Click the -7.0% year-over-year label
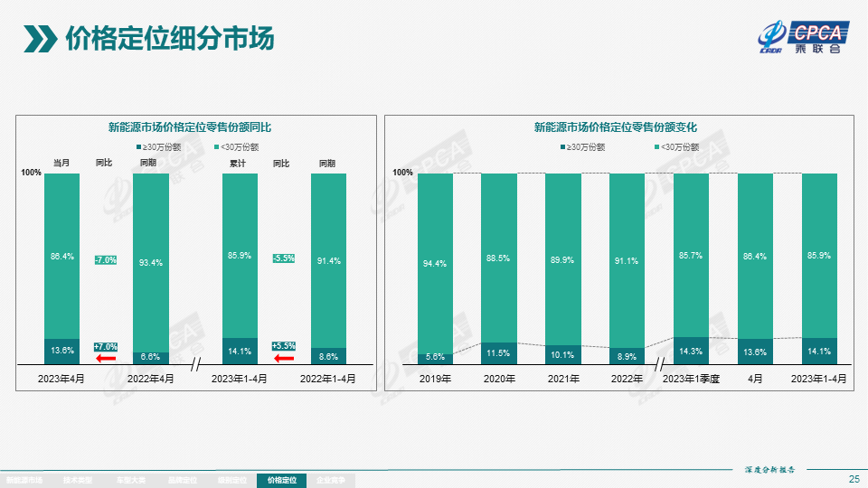This screenshot has width=868, height=488. pyautogui.click(x=106, y=260)
